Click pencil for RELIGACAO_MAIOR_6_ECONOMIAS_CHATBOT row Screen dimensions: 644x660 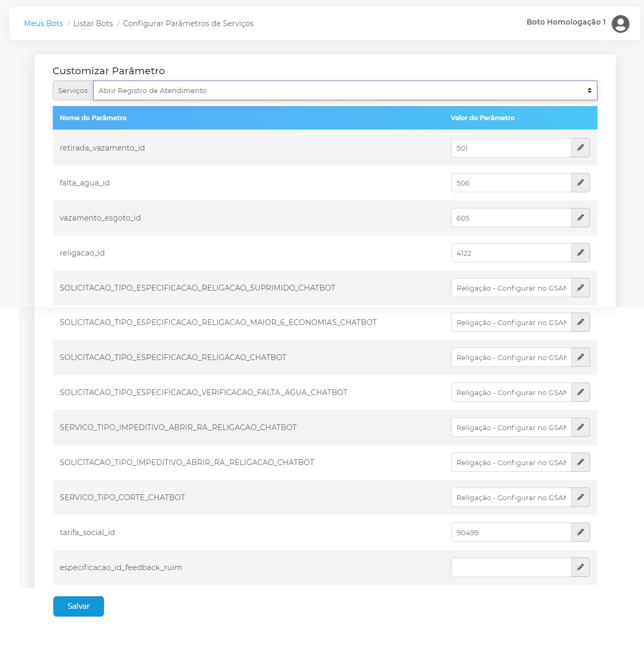point(580,322)
